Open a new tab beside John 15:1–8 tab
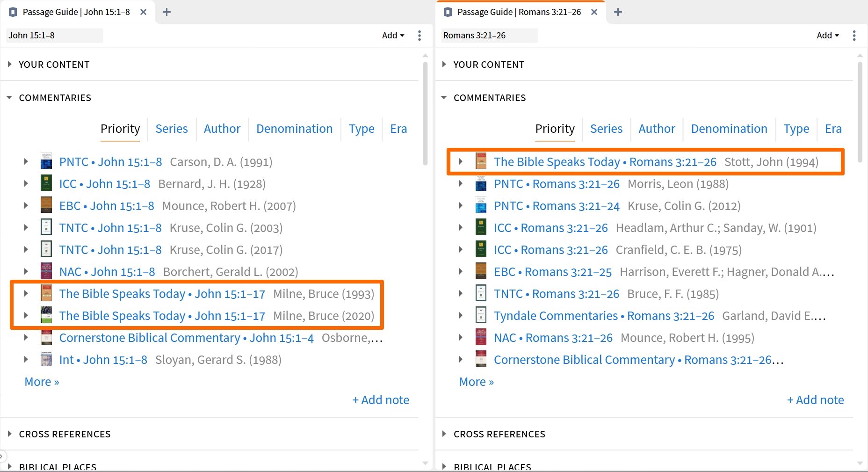The width and height of the screenshot is (868, 472). click(x=166, y=12)
